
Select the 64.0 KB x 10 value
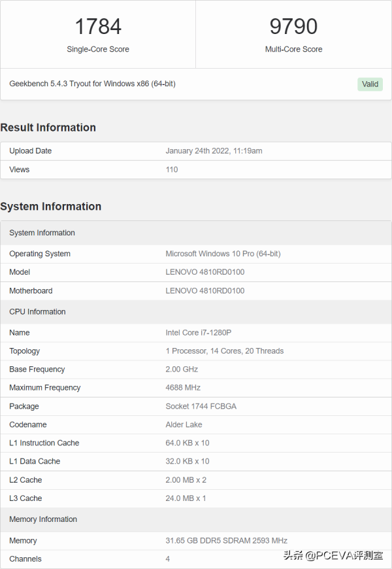[x=188, y=443]
